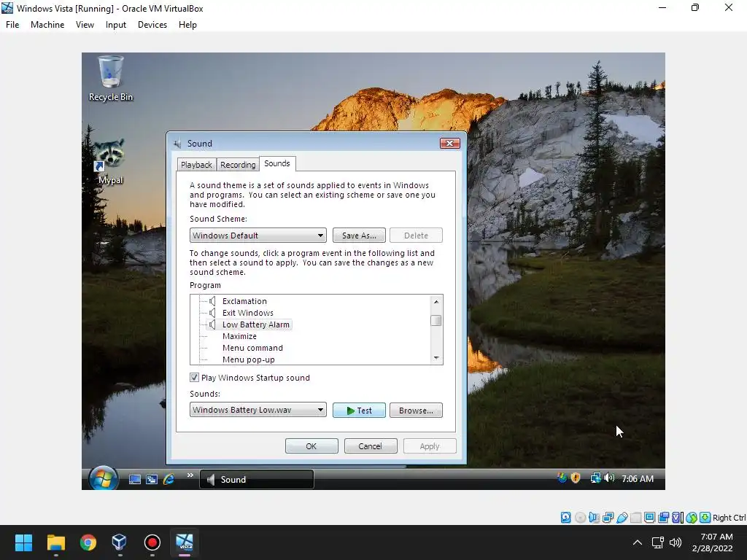This screenshot has height=560, width=747.
Task: Open the Security Center shield tray icon
Action: tap(576, 478)
